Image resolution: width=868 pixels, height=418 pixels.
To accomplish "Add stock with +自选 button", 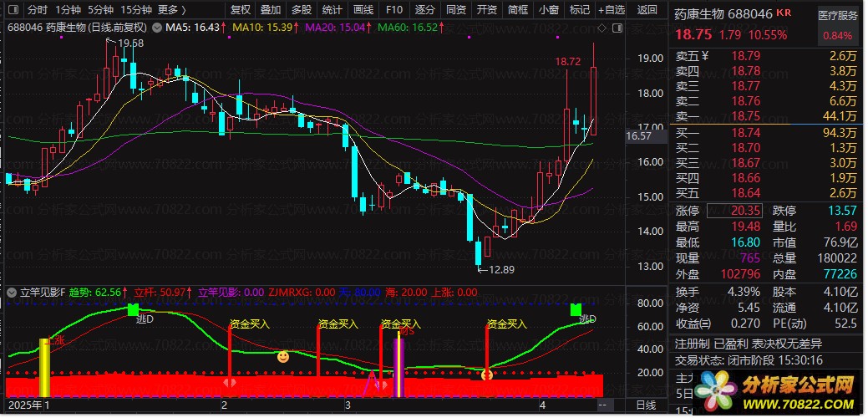I will coord(612,10).
